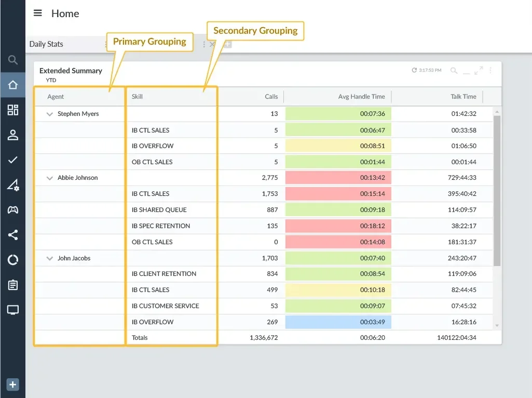Collapse the Stephen Myers agent group
Viewport: 532px width, 398px height.
click(x=50, y=114)
